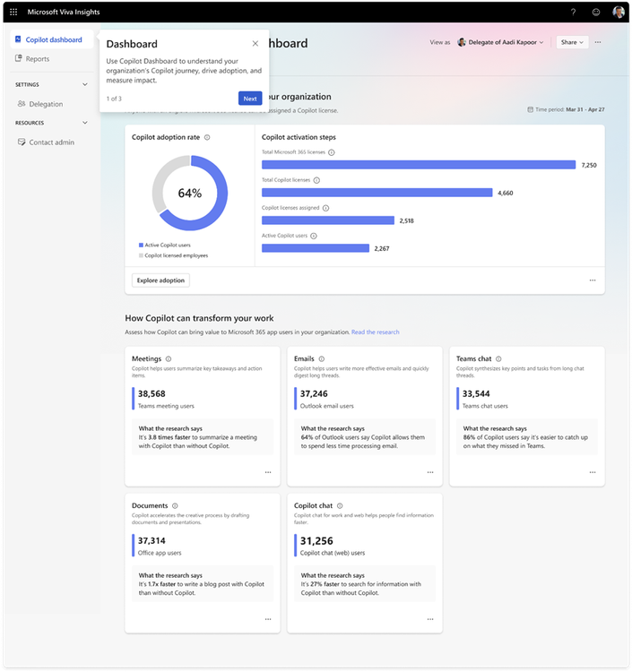This screenshot has height=672, width=632.
Task: Click info icon for Total Copilot licenses
Action: (316, 180)
